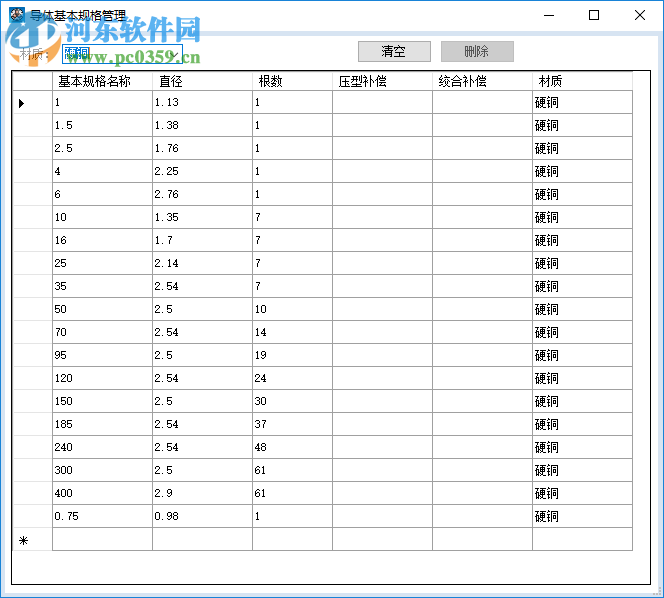Click the name cell 300
The height and width of the screenshot is (598, 664).
coord(102,470)
